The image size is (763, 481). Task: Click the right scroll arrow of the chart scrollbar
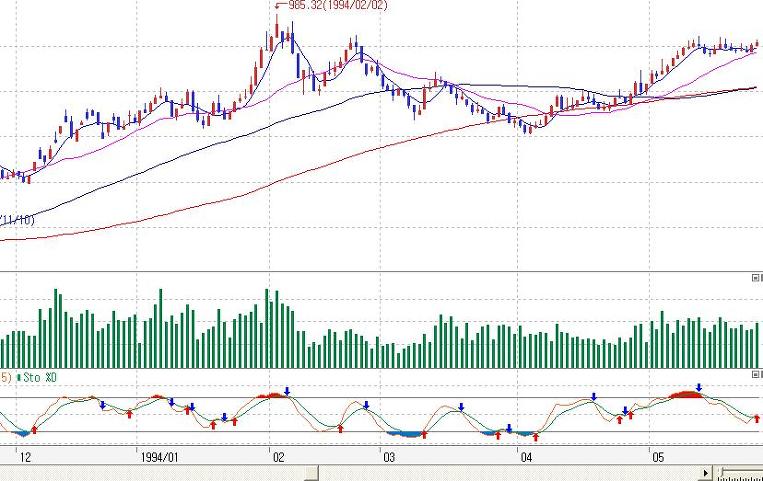(x=706, y=472)
